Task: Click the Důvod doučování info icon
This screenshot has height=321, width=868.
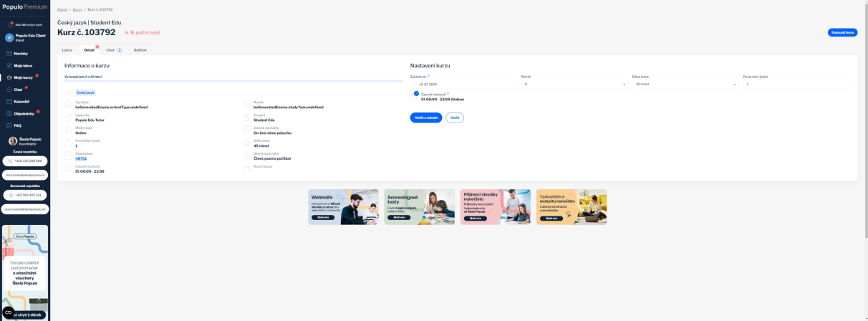Action: click(x=247, y=156)
